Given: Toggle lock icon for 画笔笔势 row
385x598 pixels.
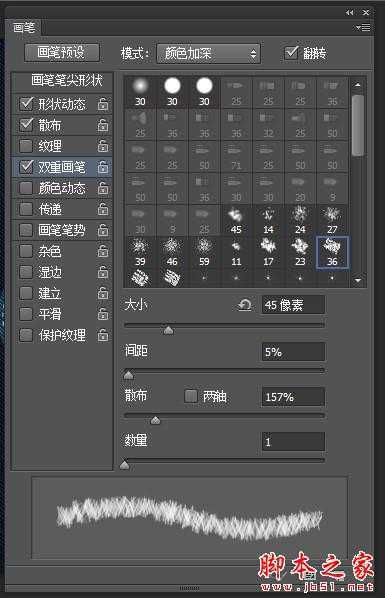Looking at the screenshot, I should 103,230.
